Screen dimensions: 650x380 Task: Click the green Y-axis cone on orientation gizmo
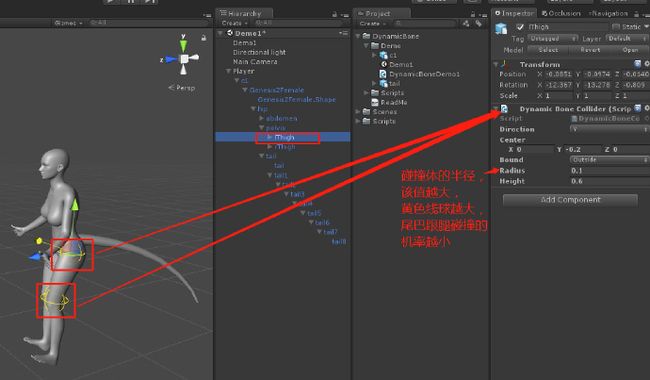click(183, 46)
